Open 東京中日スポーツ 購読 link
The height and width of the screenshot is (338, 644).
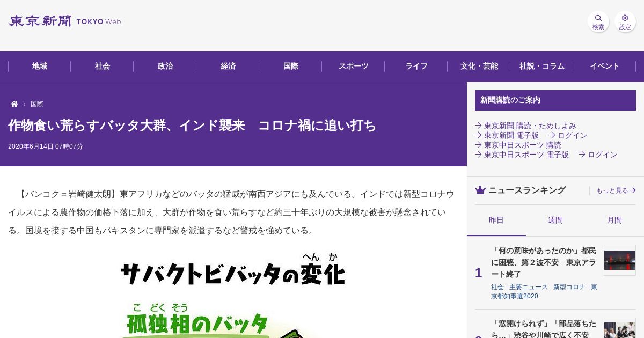pyautogui.click(x=518, y=145)
